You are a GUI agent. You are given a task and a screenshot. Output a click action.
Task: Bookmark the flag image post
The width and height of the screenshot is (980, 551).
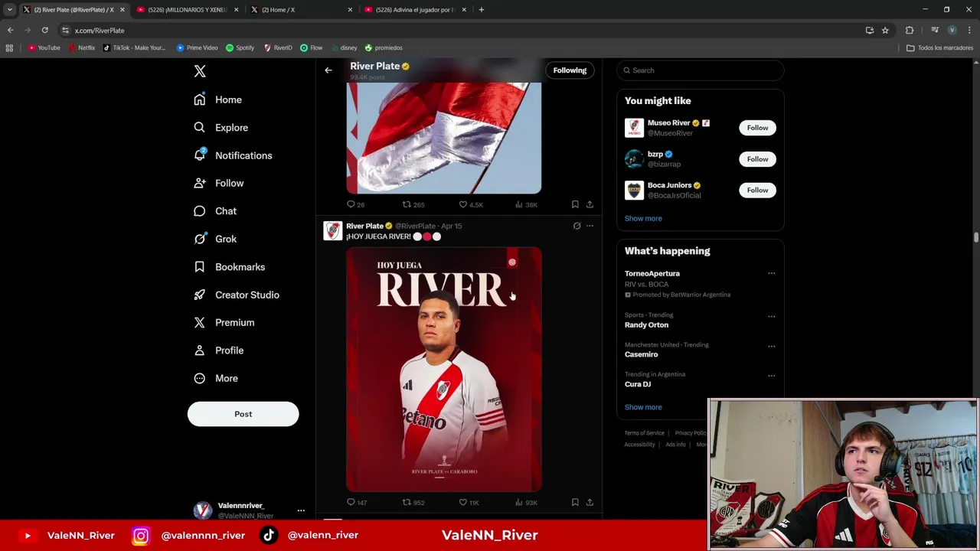coord(575,205)
